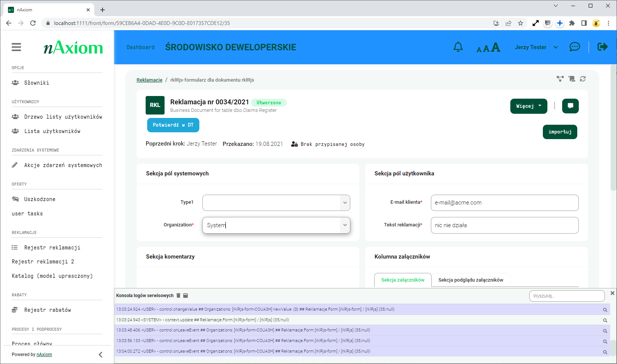Image resolution: width=617 pixels, height=364 pixels.
Task: Click the form refresh icon
Action: point(583,79)
